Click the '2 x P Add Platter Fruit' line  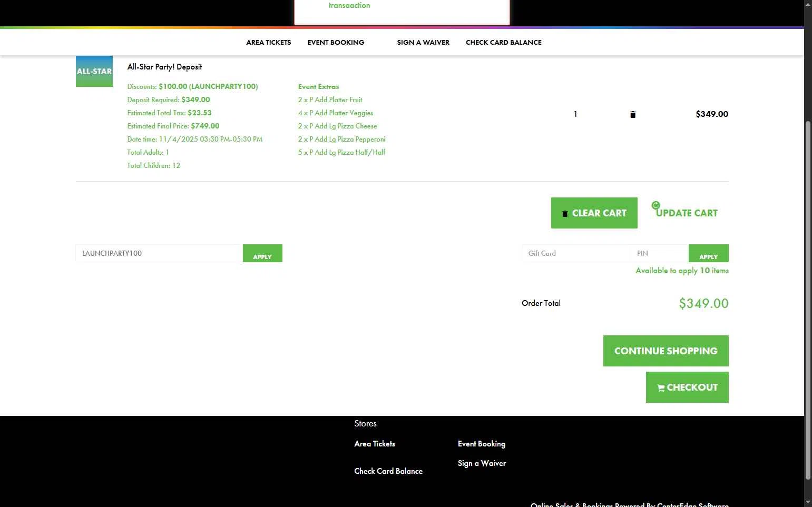(x=330, y=100)
